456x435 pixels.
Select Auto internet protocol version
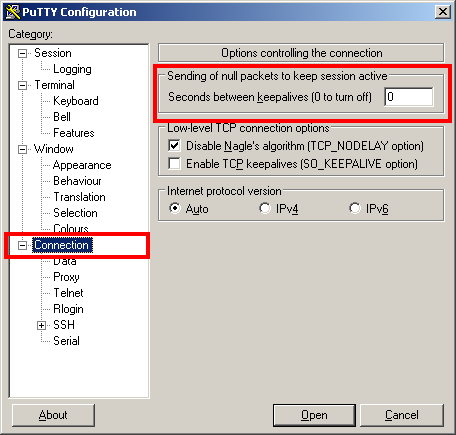coord(175,208)
